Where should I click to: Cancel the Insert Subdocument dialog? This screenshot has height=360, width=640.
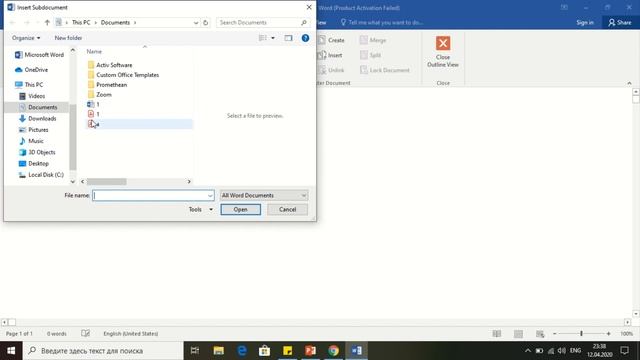click(287, 209)
